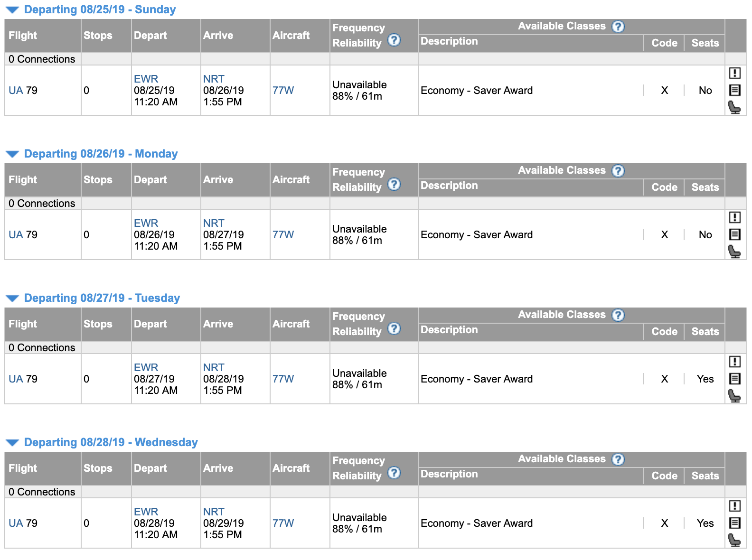Click the alert icon for the 08/28/19 flight

point(734,506)
